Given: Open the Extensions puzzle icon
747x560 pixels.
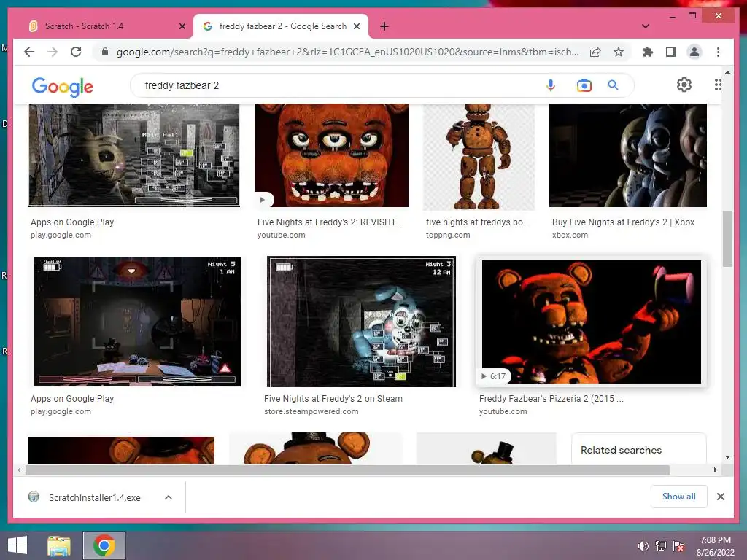Looking at the screenshot, I should click(x=648, y=52).
